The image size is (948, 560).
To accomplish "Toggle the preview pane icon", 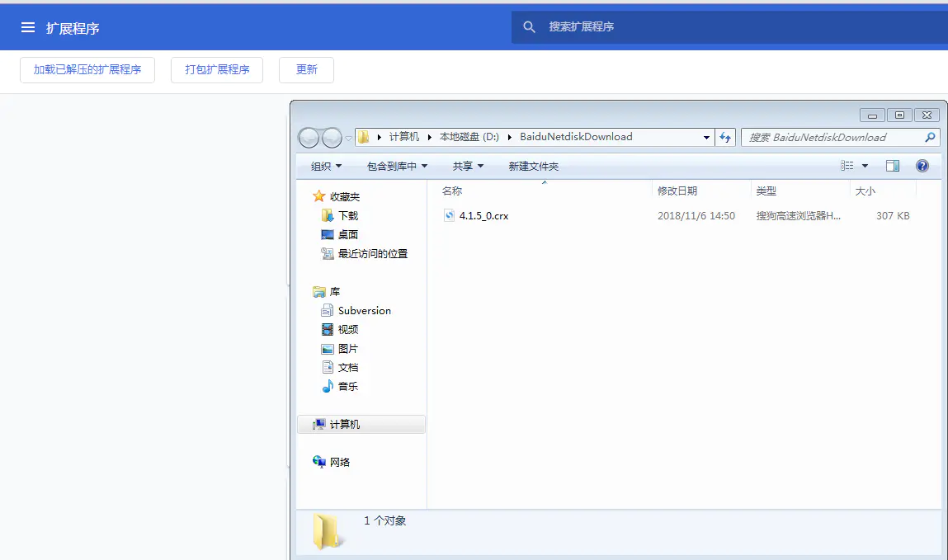I will point(893,166).
